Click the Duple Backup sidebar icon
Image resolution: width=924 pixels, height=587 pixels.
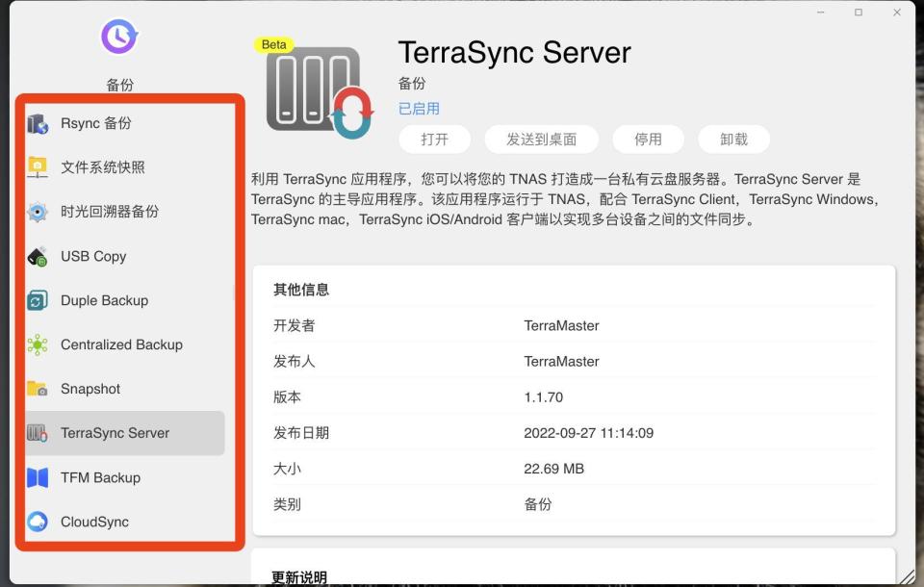(x=38, y=300)
